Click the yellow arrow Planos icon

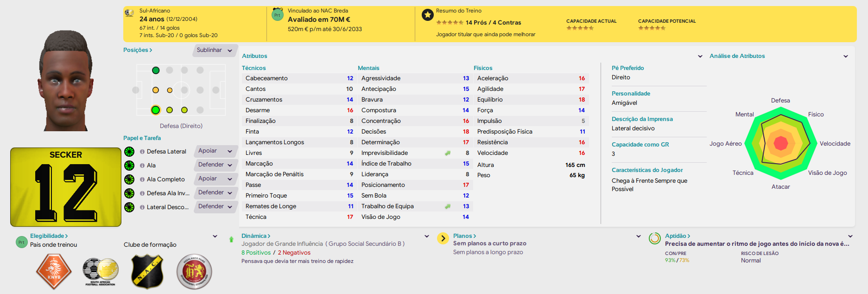pos(443,238)
